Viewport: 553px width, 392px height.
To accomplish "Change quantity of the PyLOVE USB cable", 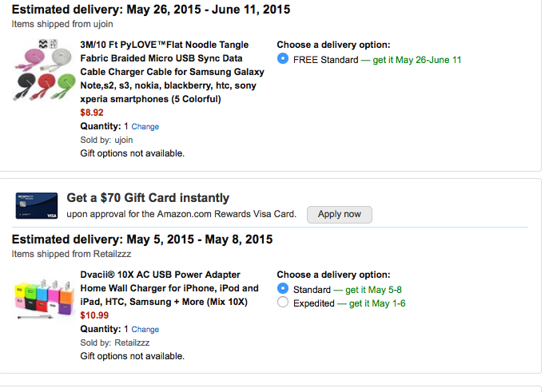I will coord(145,127).
